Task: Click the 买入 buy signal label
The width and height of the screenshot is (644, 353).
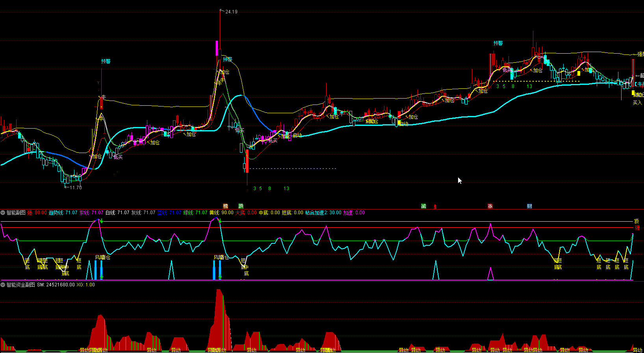Action: (x=637, y=103)
